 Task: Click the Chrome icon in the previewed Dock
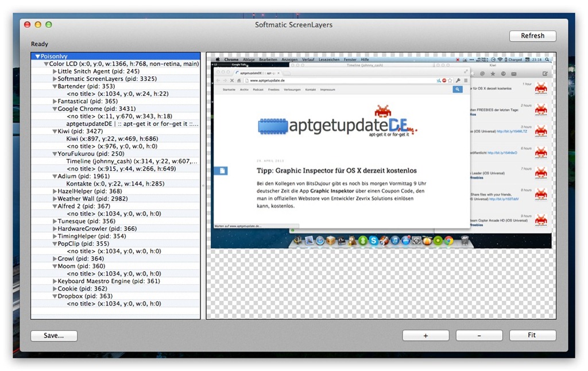pos(450,241)
